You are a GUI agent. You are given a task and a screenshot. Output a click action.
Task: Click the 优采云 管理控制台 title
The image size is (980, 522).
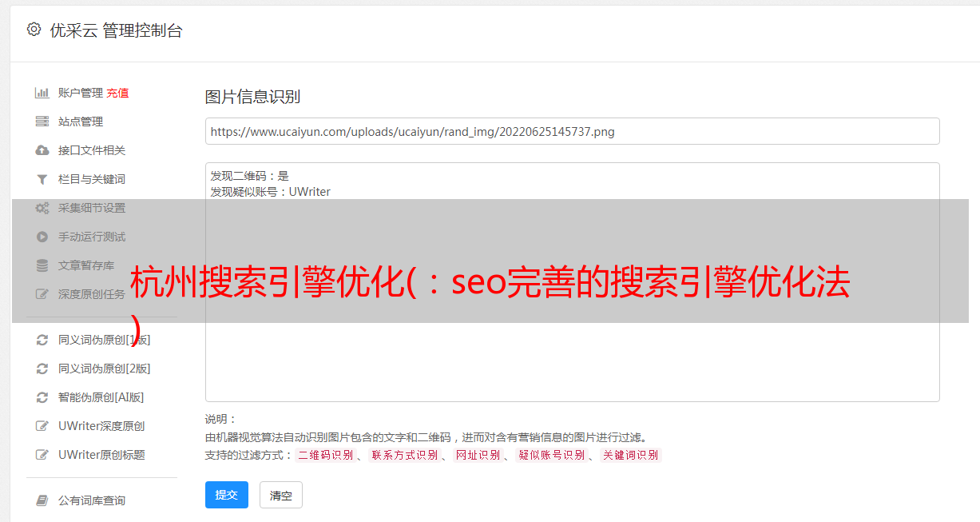(x=116, y=30)
